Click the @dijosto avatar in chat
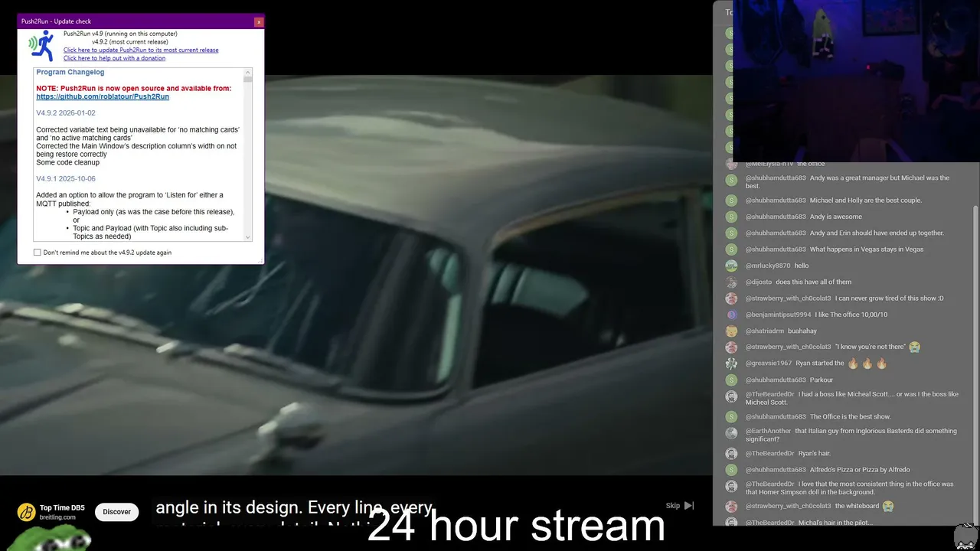 pyautogui.click(x=731, y=282)
